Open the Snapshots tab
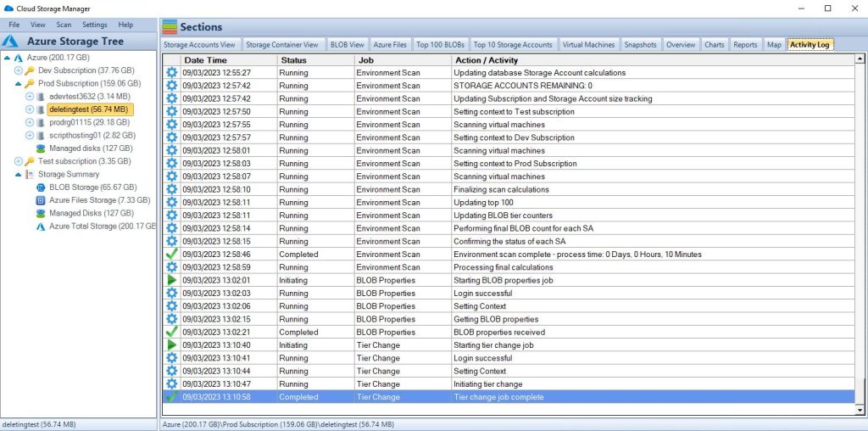Image resolution: width=868 pixels, height=431 pixels. (641, 45)
